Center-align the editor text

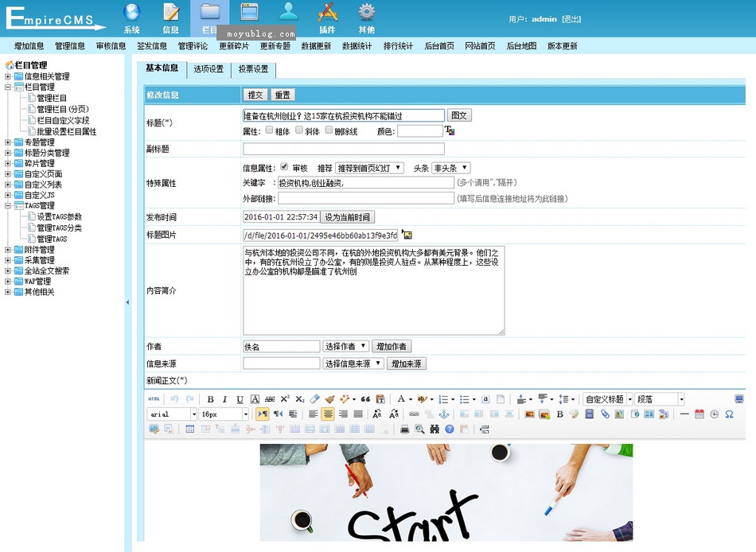(329, 414)
